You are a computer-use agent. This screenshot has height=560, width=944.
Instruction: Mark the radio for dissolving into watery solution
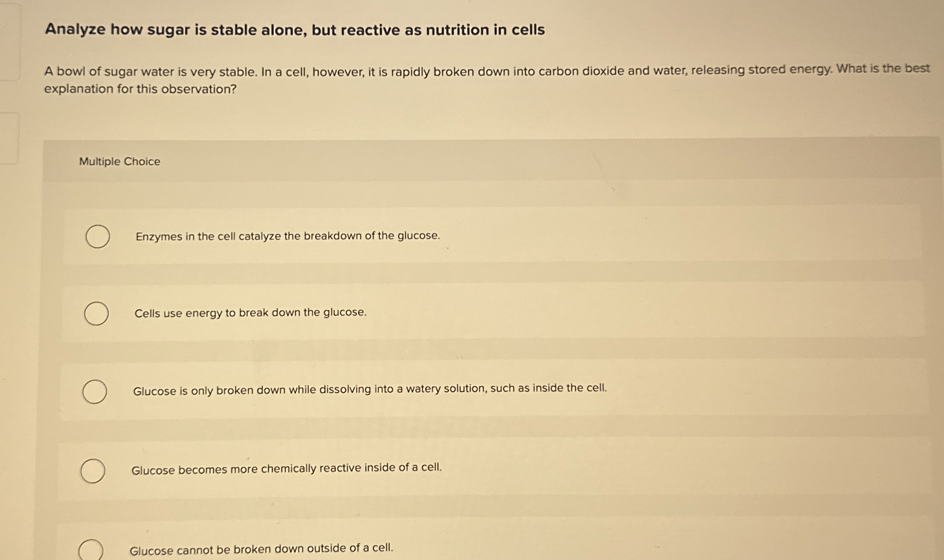pos(95,392)
